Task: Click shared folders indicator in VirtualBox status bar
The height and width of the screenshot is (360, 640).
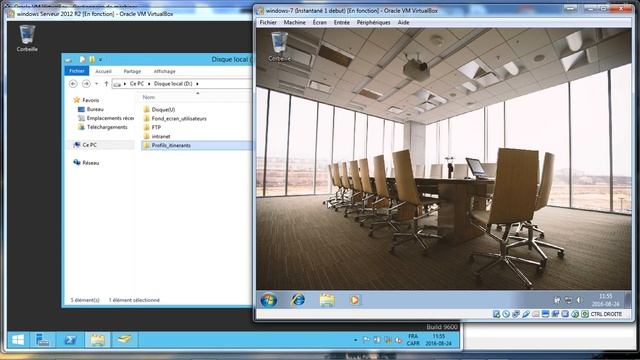Action: (536, 314)
